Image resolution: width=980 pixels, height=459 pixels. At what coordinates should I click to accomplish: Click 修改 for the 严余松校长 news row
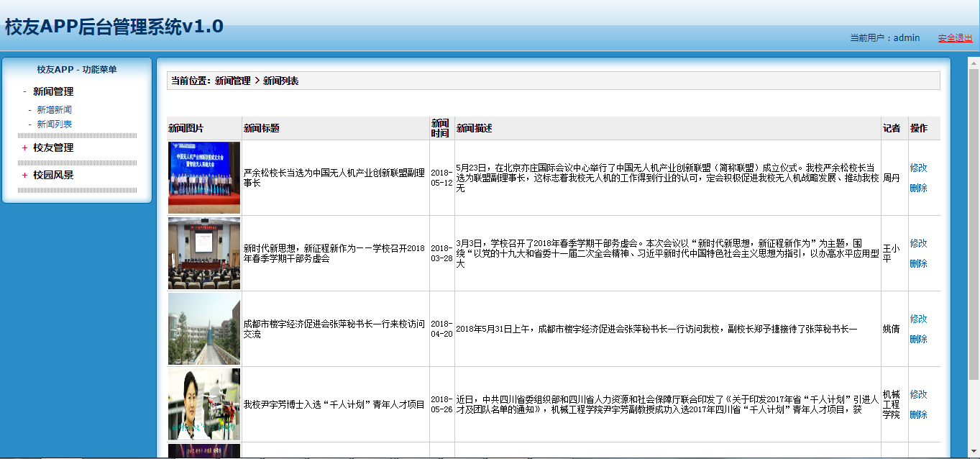[918, 168]
